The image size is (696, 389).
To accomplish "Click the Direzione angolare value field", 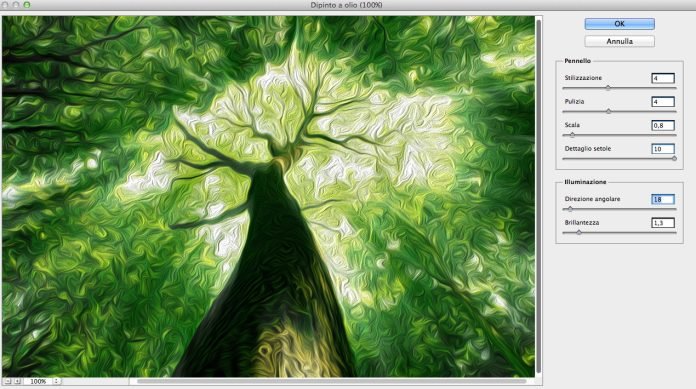I will pos(663,199).
